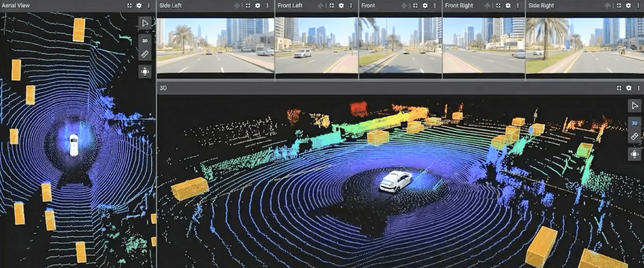The width and height of the screenshot is (644, 268).
Task: Click Side Left camera orientation icon
Action: pos(237,6)
